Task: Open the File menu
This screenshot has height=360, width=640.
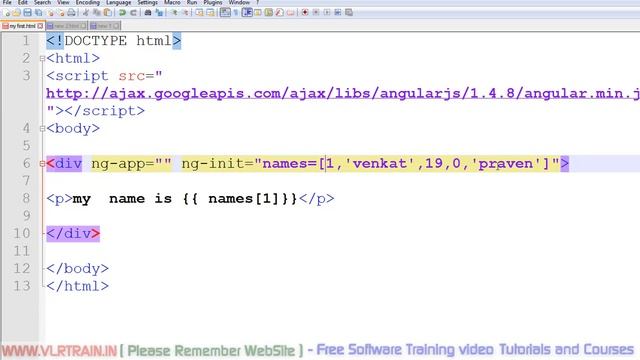Action: coord(7,2)
